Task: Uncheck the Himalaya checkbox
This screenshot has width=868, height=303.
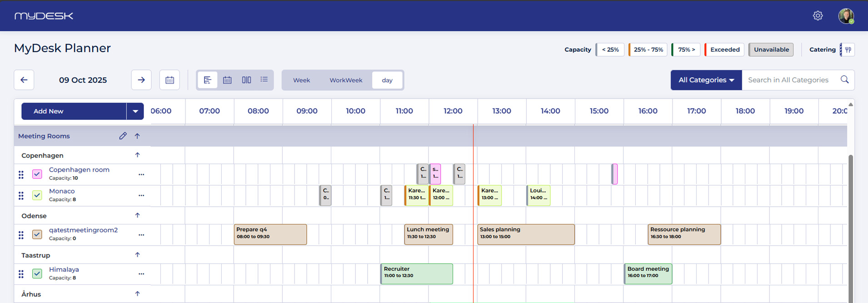Action: coord(37,273)
